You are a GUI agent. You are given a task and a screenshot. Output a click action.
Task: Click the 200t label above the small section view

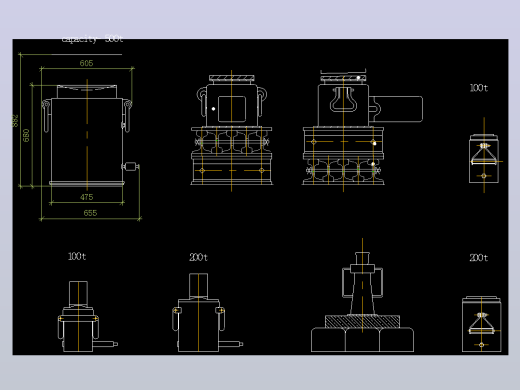(479, 258)
